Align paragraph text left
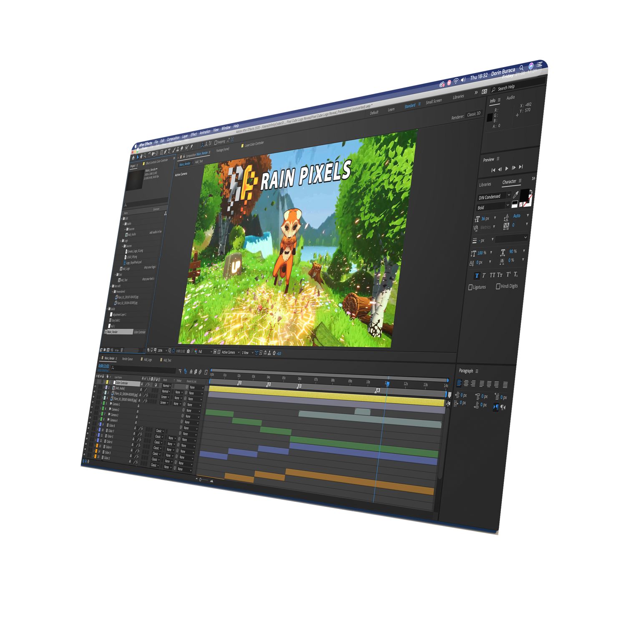 (459, 383)
